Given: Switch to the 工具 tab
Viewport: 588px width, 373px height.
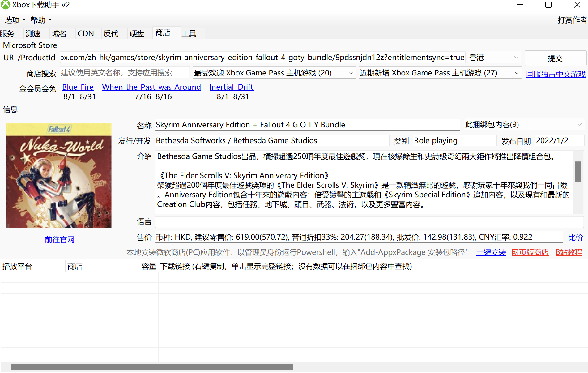Looking at the screenshot, I should coord(189,33).
